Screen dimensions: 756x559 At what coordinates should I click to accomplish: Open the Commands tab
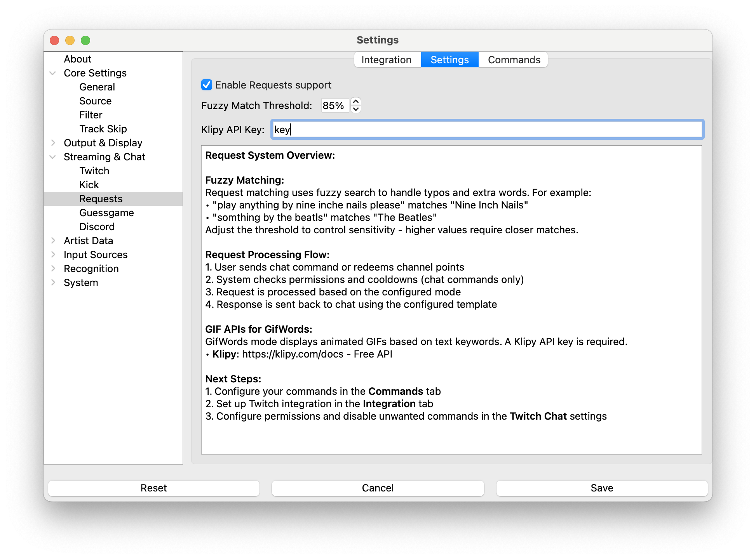[514, 60]
